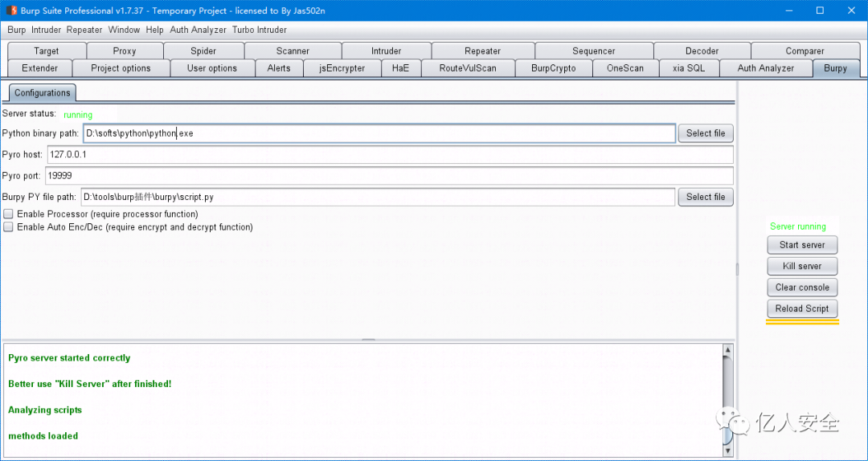Switch to the Comparer tab
868x461 pixels.
point(805,51)
